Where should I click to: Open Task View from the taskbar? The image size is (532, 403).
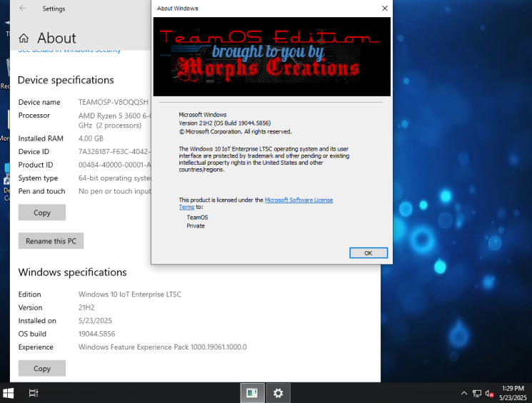click(34, 393)
